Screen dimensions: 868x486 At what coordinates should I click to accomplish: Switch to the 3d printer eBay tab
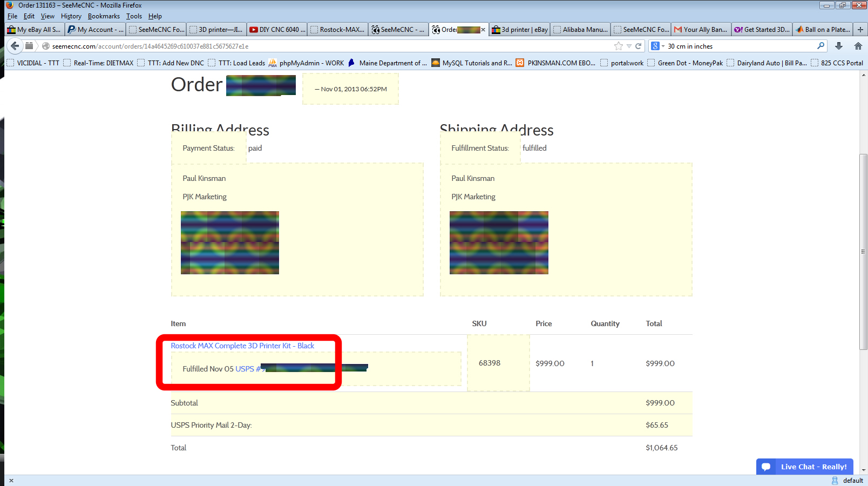(x=520, y=30)
